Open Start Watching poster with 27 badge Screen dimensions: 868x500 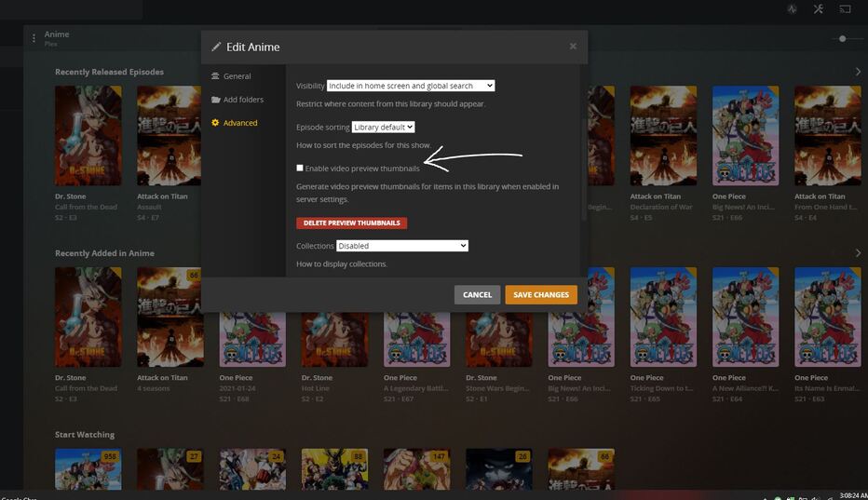[x=170, y=469]
